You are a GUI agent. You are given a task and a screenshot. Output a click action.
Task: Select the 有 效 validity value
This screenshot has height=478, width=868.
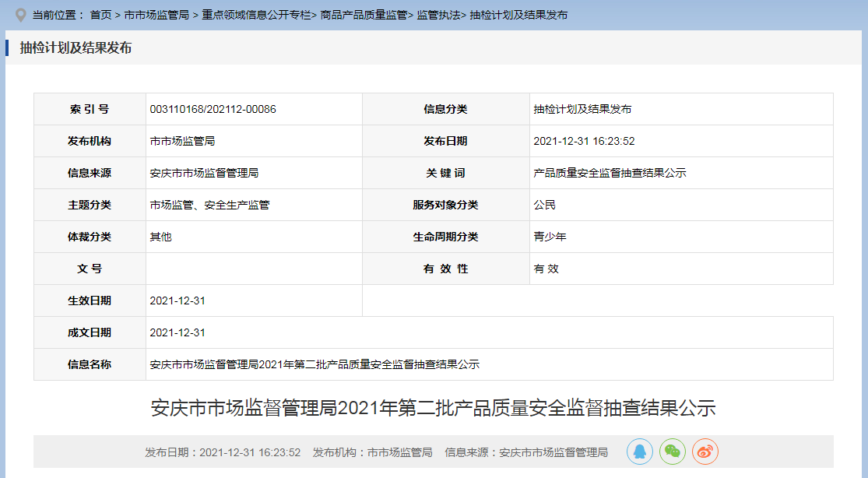pyautogui.click(x=546, y=269)
